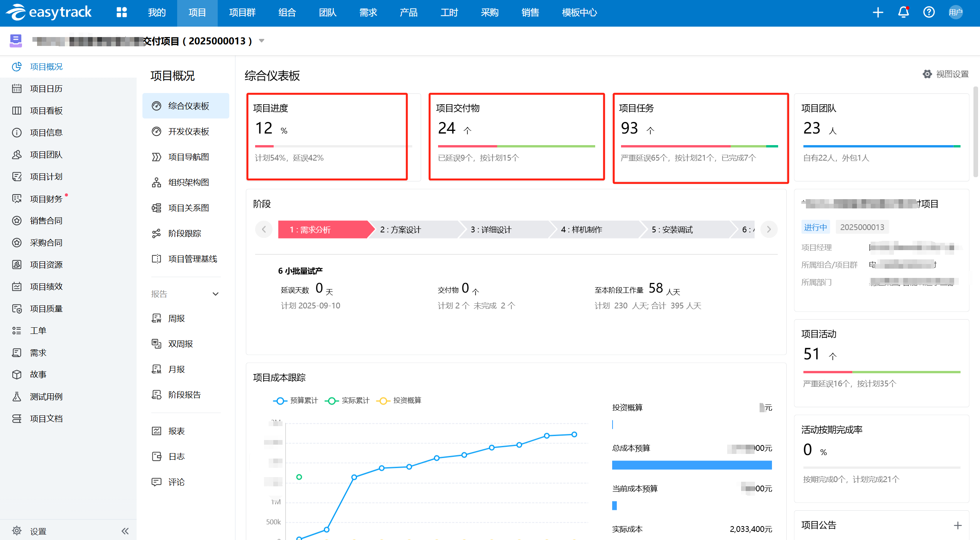Open the help question mark icon
980x540 pixels.
[929, 12]
